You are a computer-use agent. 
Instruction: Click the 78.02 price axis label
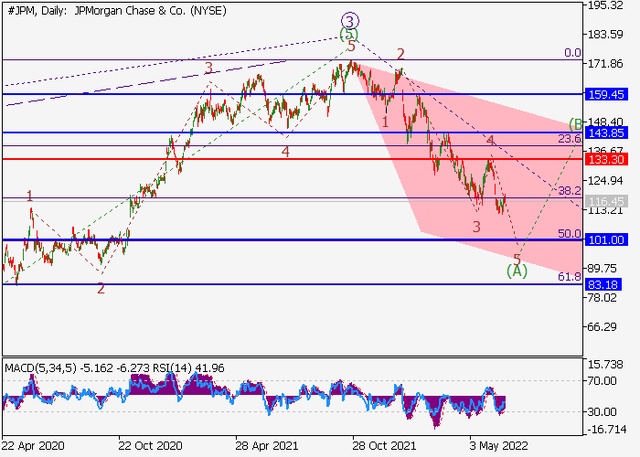602,297
